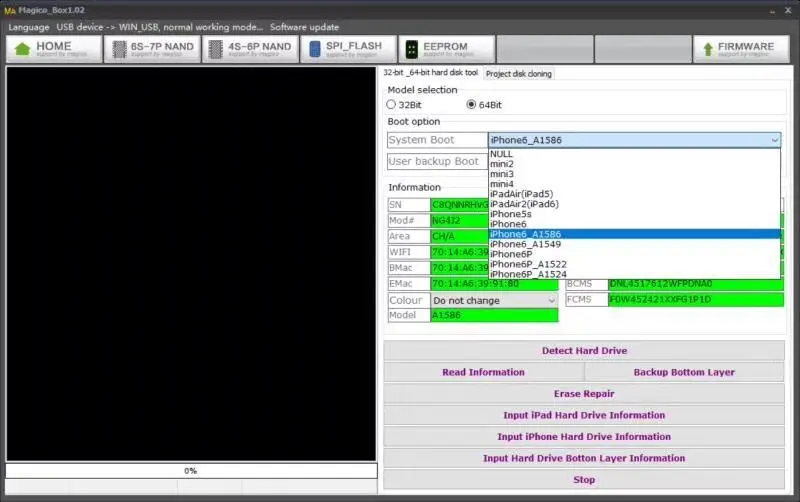Collapse the System Boot dropdown arrow
This screenshot has height=502, width=800.
774,140
